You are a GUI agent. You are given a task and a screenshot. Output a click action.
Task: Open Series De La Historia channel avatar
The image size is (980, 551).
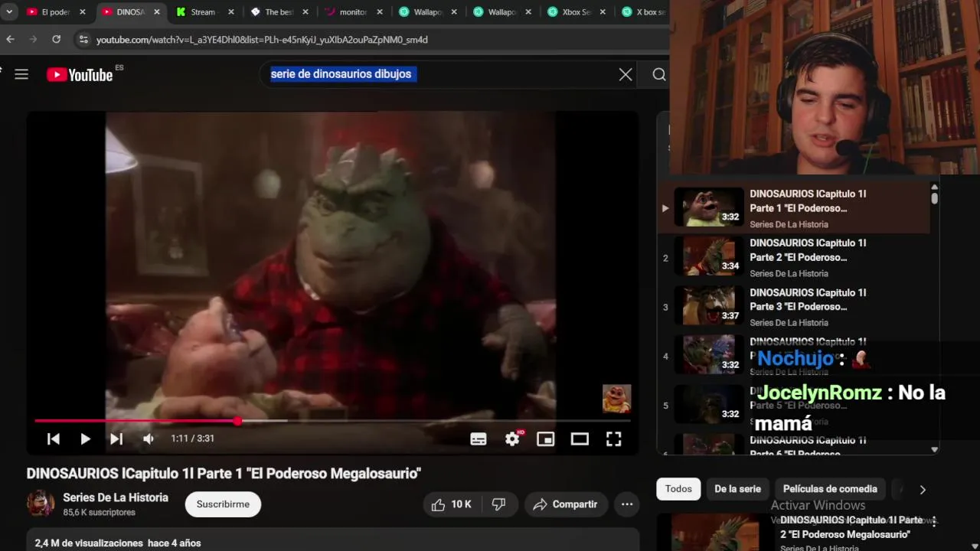[41, 504]
